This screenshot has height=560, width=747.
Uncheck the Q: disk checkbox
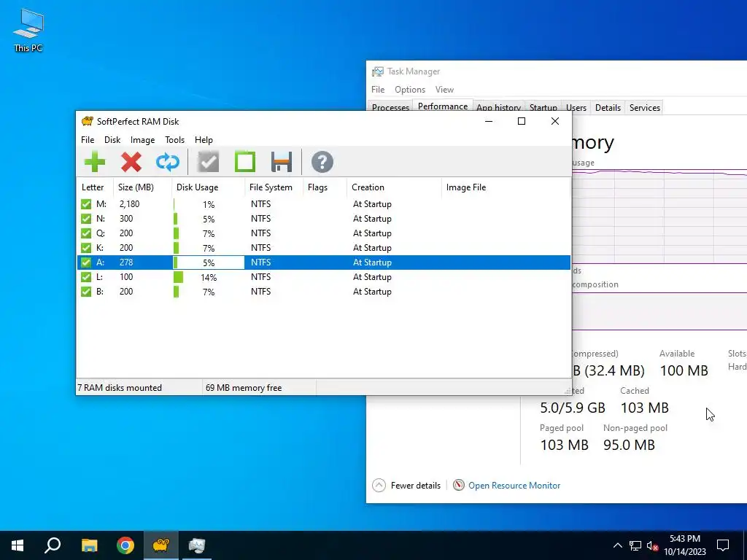click(x=86, y=233)
